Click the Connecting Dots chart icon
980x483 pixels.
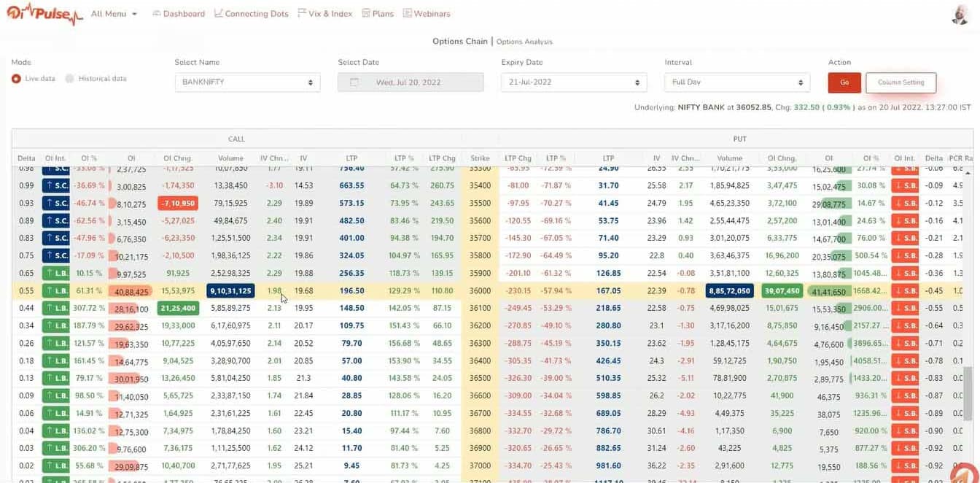click(x=217, y=12)
